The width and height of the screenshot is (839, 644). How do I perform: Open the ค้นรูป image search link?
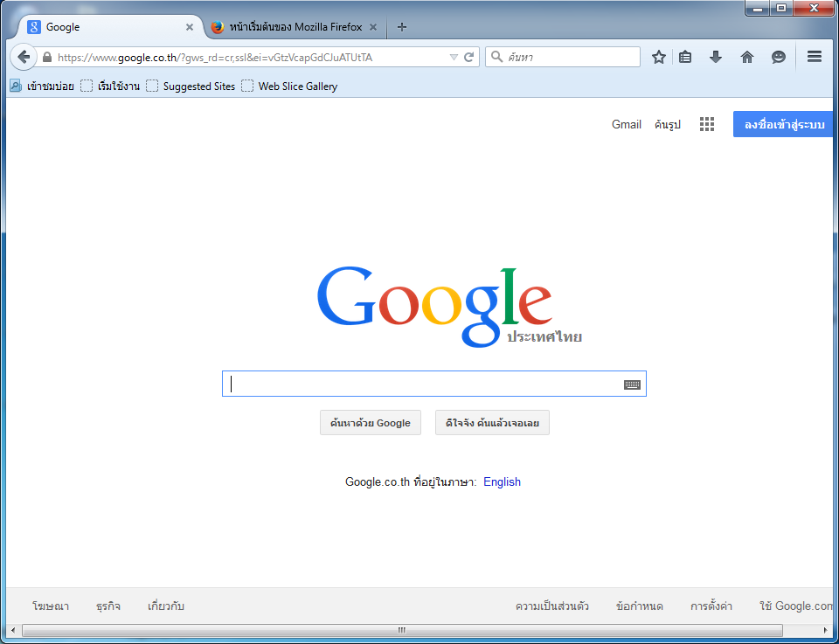pos(667,125)
